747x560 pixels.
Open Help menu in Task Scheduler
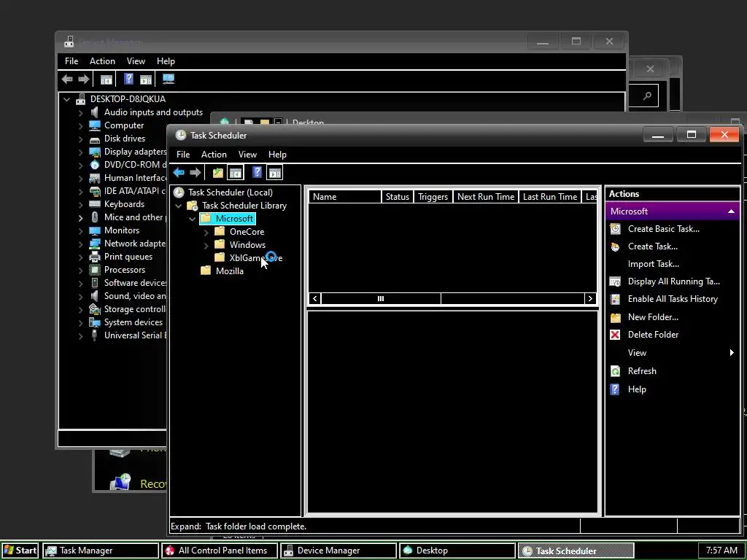(x=277, y=155)
